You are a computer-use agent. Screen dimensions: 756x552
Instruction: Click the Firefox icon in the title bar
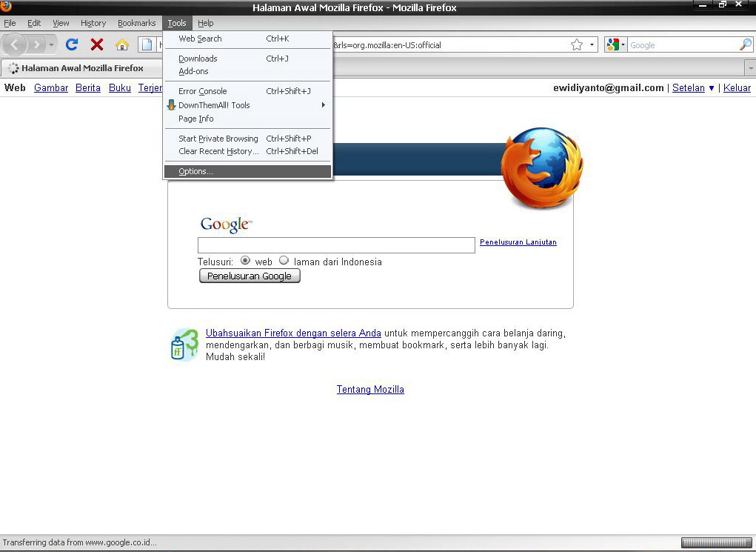tap(6, 6)
